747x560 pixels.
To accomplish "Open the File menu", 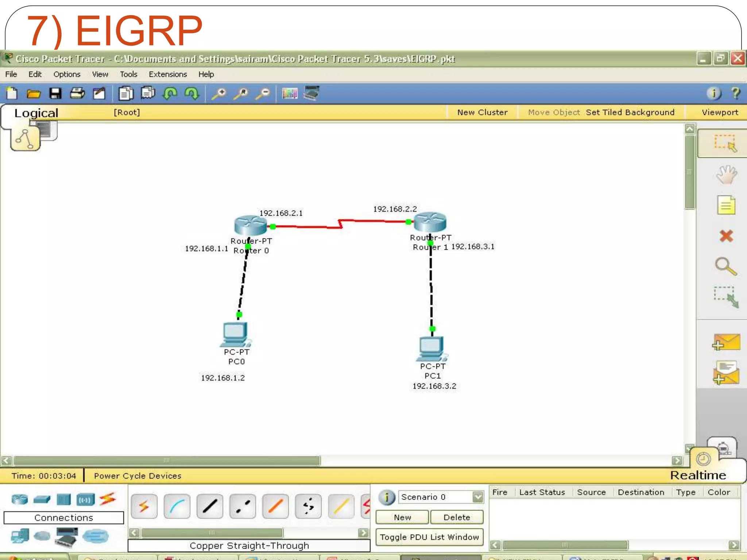I will coord(11,74).
